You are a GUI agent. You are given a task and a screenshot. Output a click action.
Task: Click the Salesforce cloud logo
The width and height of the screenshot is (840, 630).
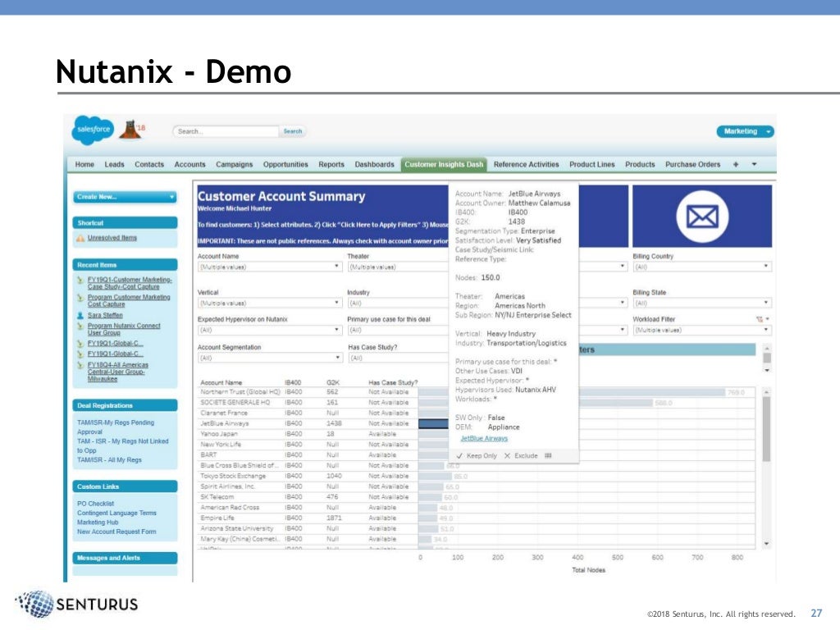coord(93,130)
